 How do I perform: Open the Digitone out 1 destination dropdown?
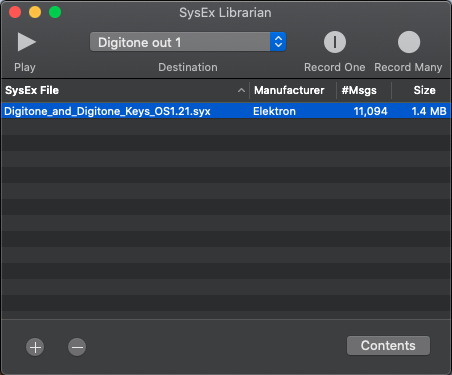[x=188, y=42]
